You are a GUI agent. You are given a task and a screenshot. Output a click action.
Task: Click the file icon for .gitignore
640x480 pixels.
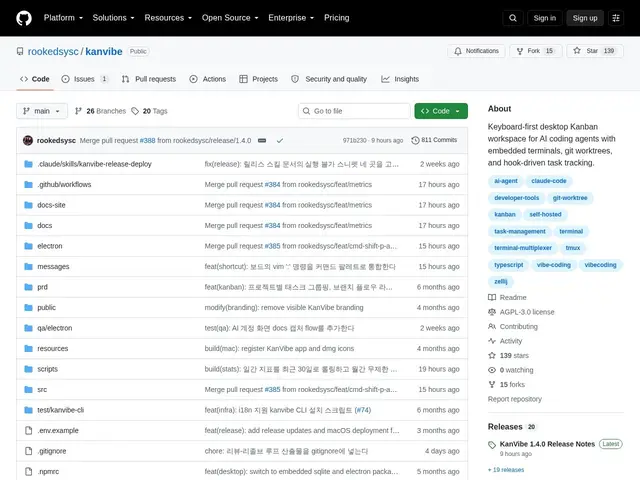click(28, 451)
